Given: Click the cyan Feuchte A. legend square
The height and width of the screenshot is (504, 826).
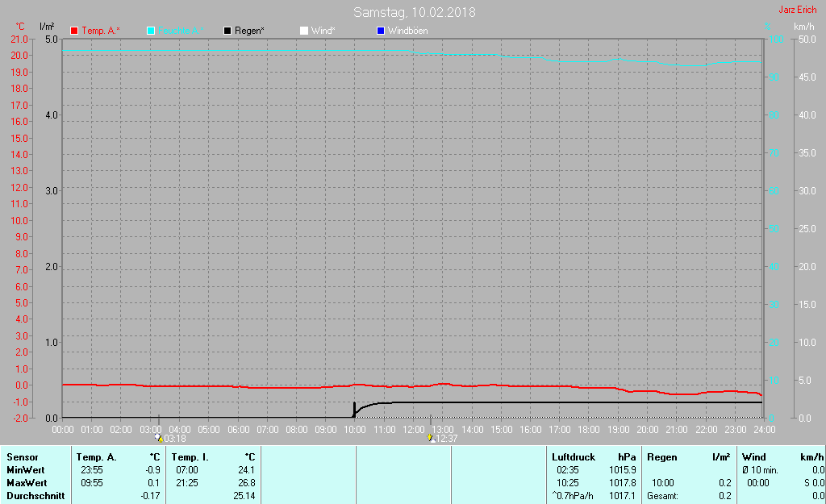Looking at the screenshot, I should tap(151, 31).
